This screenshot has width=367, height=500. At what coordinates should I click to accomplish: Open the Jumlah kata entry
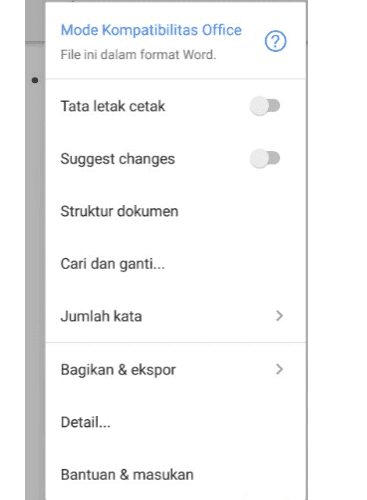[x=176, y=316]
